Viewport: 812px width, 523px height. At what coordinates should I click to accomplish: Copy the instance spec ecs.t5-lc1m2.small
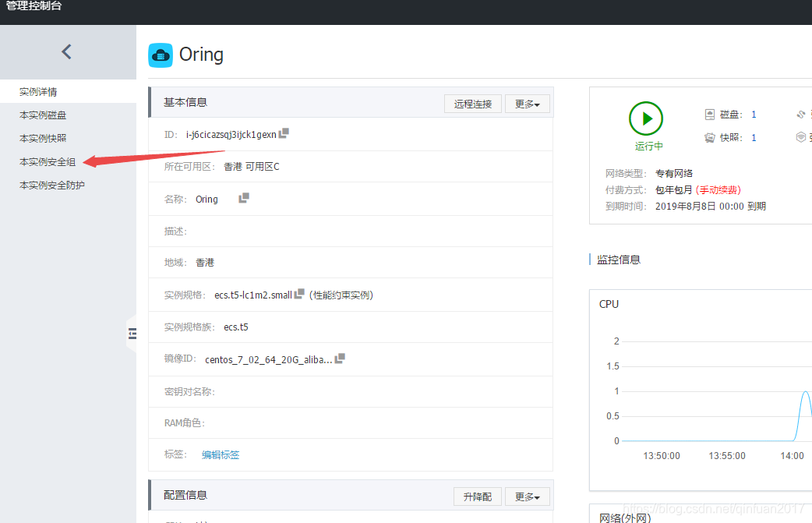coord(299,294)
